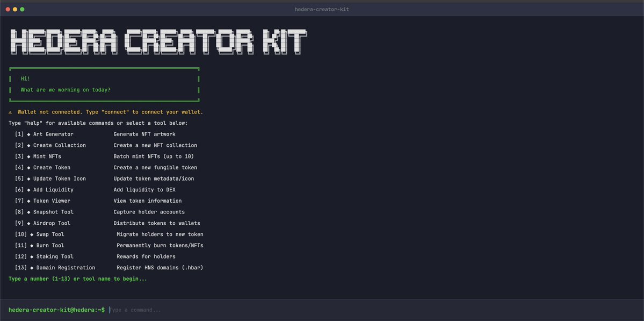Click the [13] number label
The image size is (644, 321).
[x=21, y=268]
